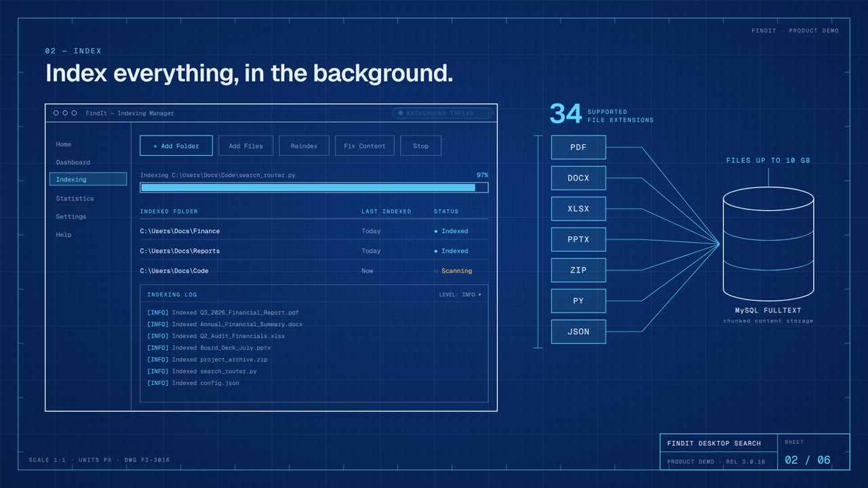This screenshot has width=868, height=488.
Task: Stop the current indexing job
Action: (420, 146)
